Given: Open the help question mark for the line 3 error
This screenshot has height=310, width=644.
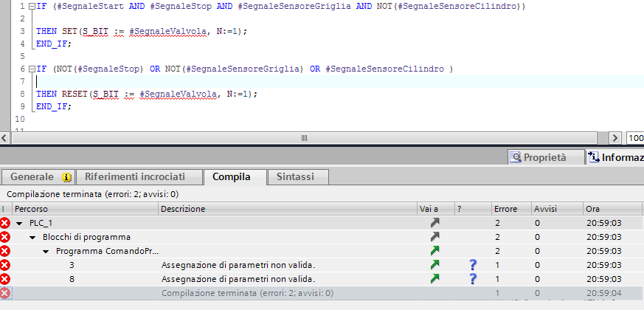Looking at the screenshot, I should tap(473, 264).
